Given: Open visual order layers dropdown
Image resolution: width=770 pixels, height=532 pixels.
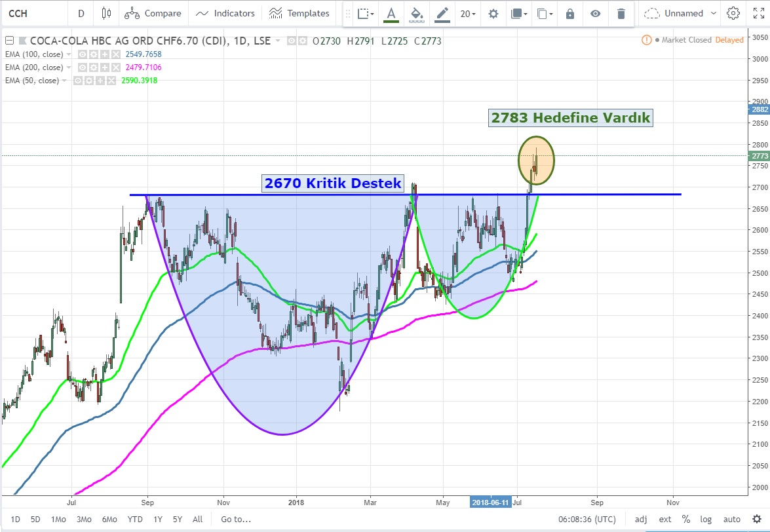Looking at the screenshot, I should [518, 14].
